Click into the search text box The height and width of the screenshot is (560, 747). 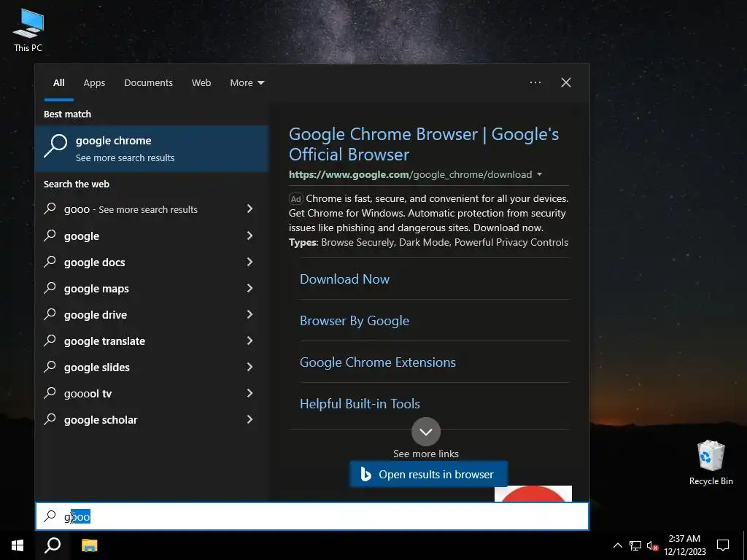point(312,516)
